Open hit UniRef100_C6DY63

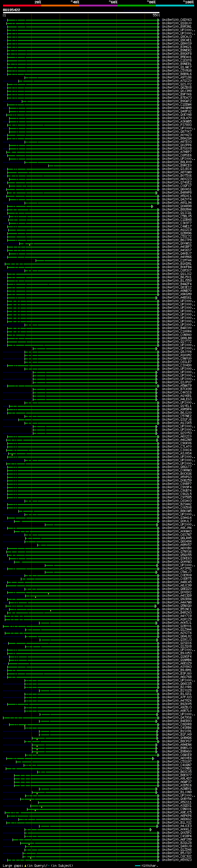point(176,20)
